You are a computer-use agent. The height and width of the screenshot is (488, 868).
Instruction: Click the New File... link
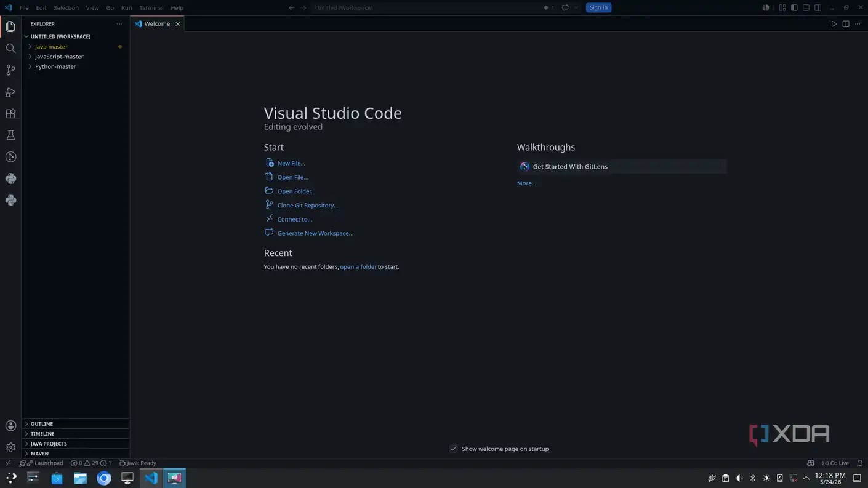coord(291,163)
